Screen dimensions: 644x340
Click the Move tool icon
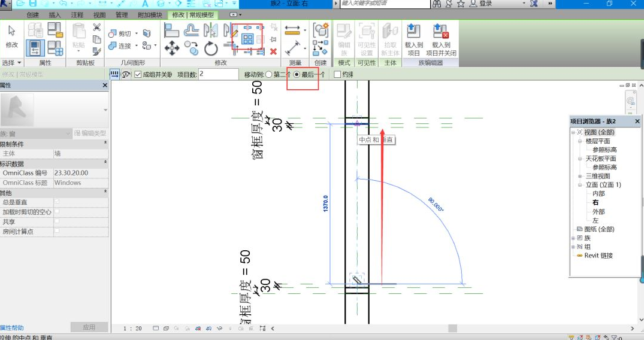pos(172,47)
